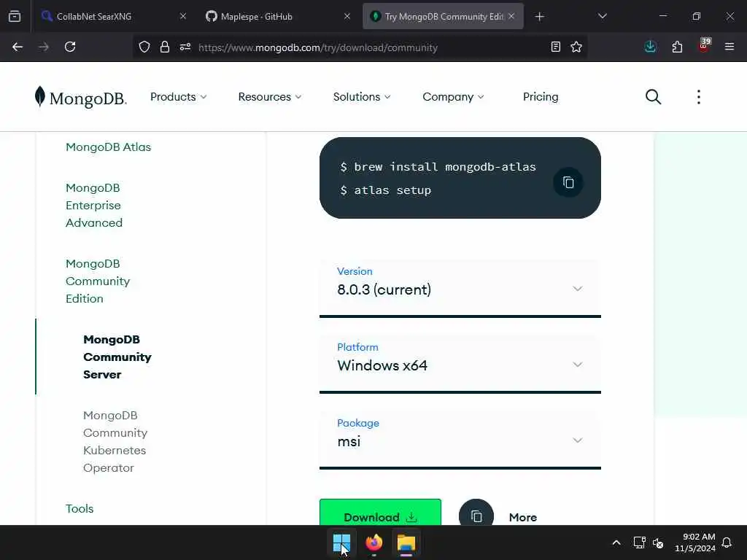Open the MongoDB Atlas sidebar link
747x560 pixels.
pos(108,147)
